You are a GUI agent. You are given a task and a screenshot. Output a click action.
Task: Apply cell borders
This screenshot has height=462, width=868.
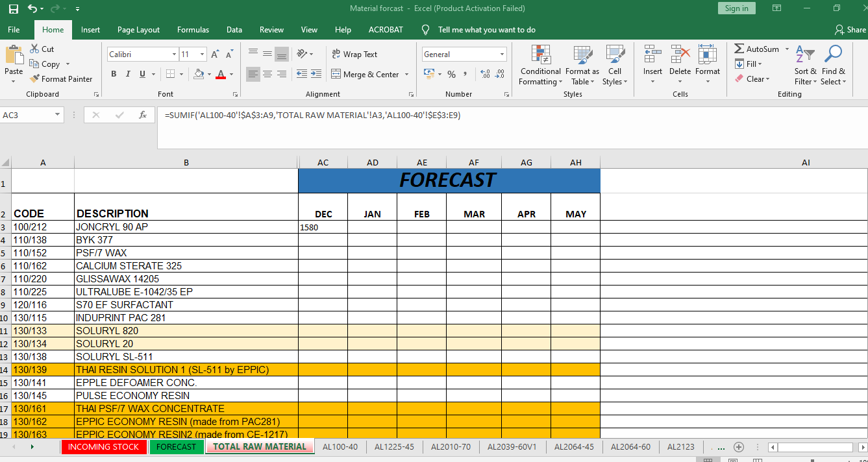[170, 74]
